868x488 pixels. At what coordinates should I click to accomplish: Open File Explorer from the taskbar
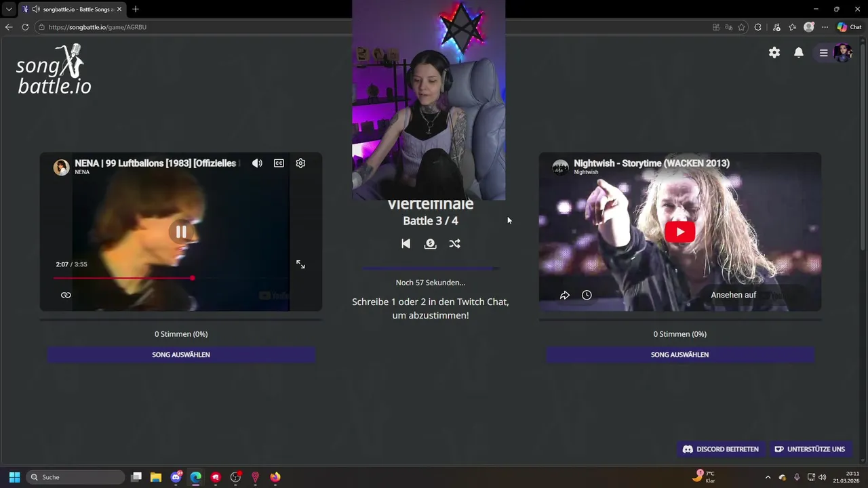(x=156, y=477)
